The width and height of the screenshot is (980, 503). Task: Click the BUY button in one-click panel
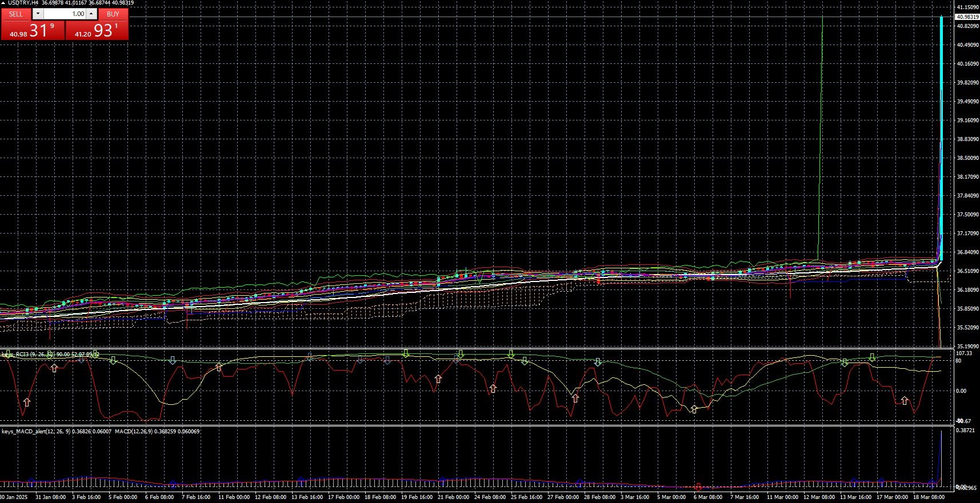point(113,14)
